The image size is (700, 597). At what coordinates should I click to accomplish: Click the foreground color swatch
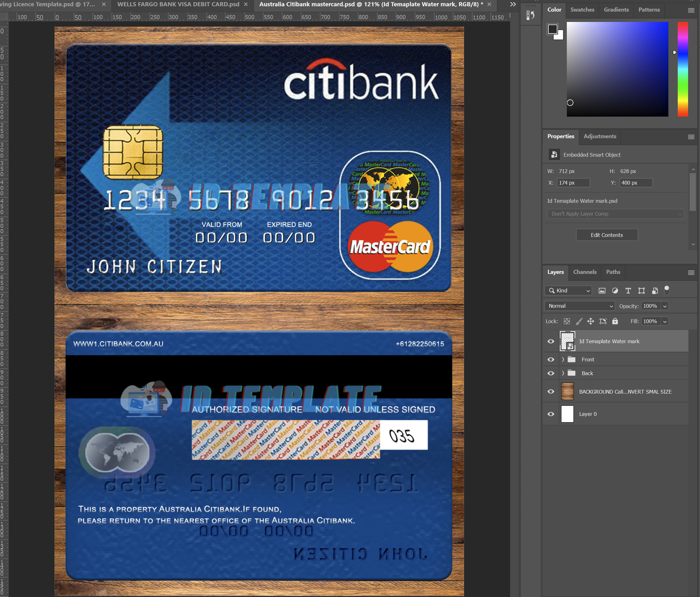click(552, 29)
